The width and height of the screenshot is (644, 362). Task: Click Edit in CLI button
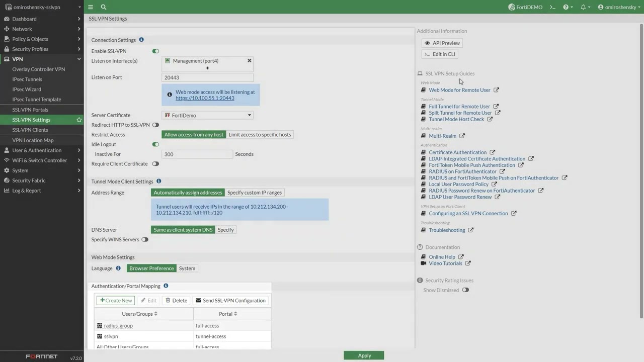pos(440,54)
